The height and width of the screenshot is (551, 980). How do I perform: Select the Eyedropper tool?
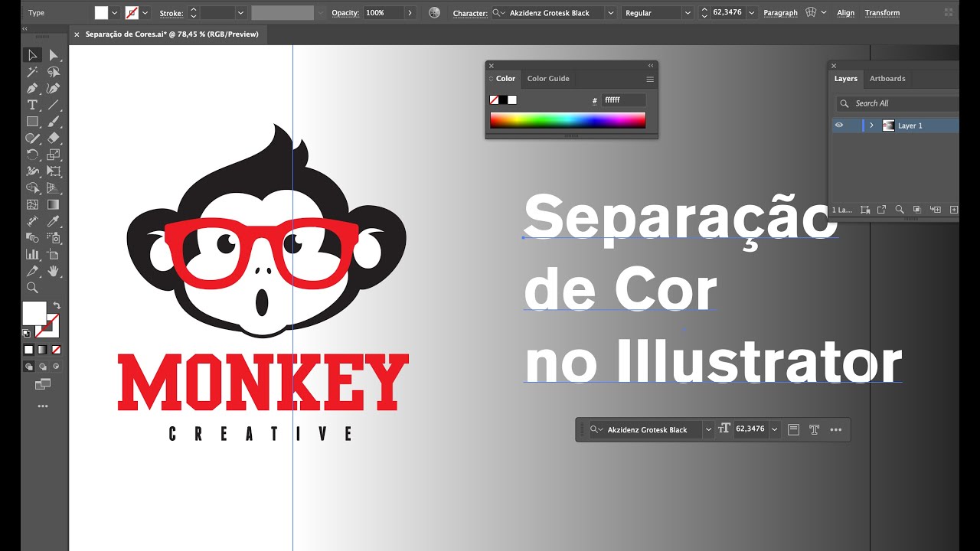click(54, 221)
